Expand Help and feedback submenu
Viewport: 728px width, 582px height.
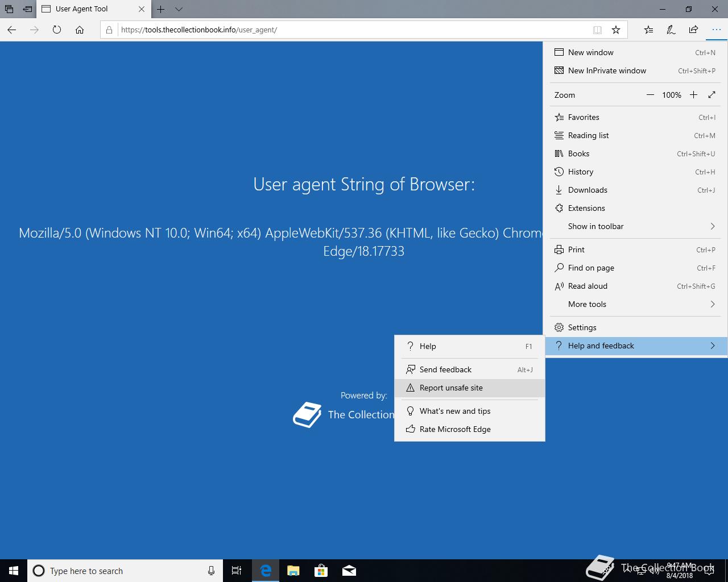(x=635, y=346)
